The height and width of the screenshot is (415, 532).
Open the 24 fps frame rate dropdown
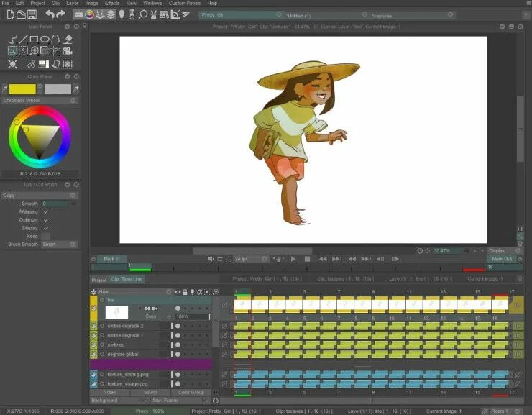[x=250, y=259]
